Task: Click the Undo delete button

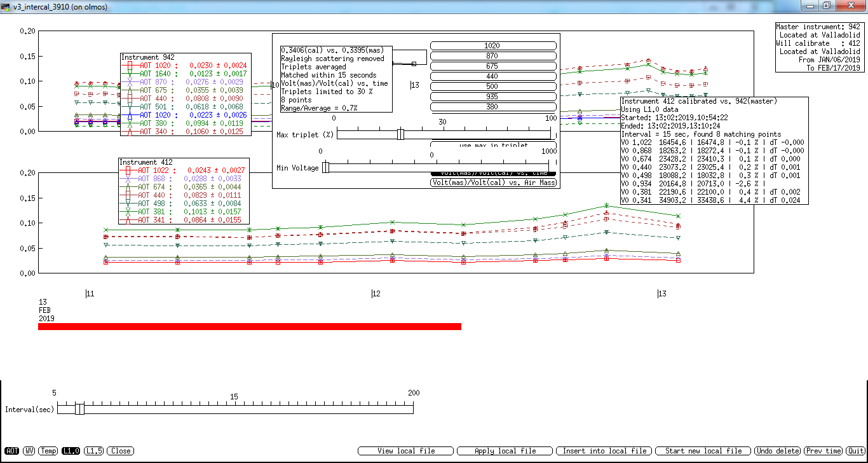Action: tap(778, 451)
